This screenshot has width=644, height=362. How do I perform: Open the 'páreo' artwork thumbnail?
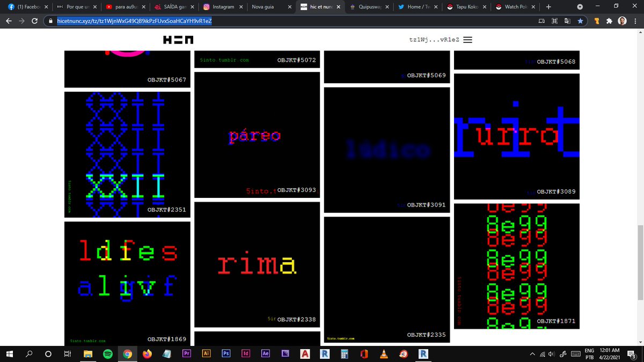point(257,135)
